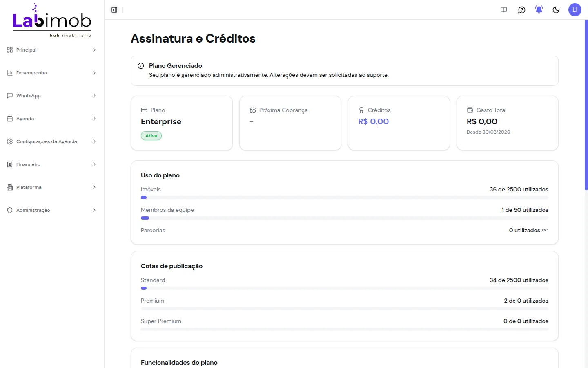Click the Ativa status badge
Viewport: 588px width, 368px height.
(x=151, y=136)
